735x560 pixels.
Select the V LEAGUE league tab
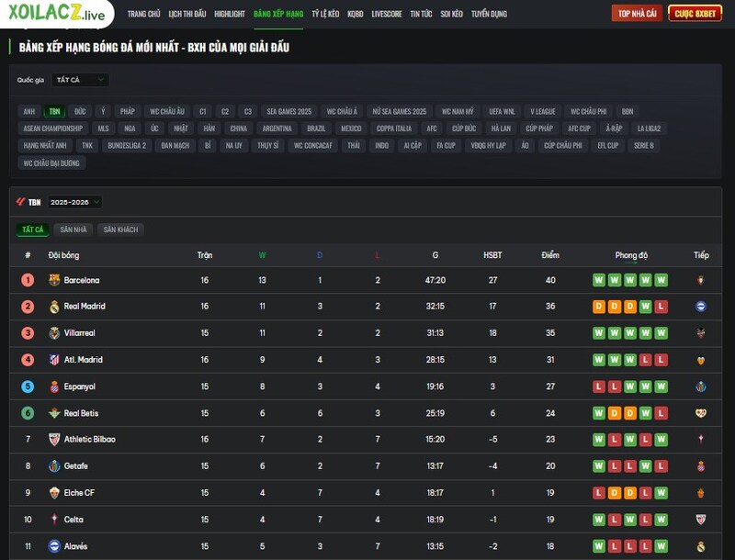543,111
